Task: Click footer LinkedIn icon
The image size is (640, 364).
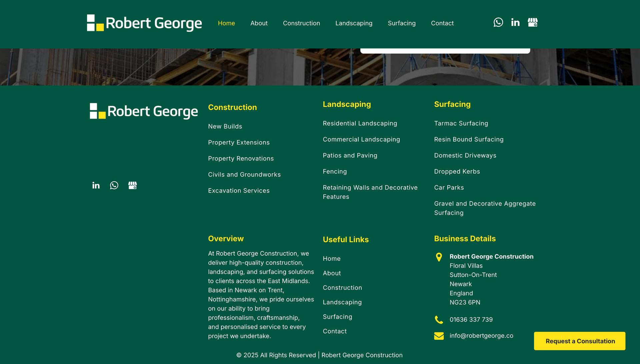Action: (x=96, y=185)
